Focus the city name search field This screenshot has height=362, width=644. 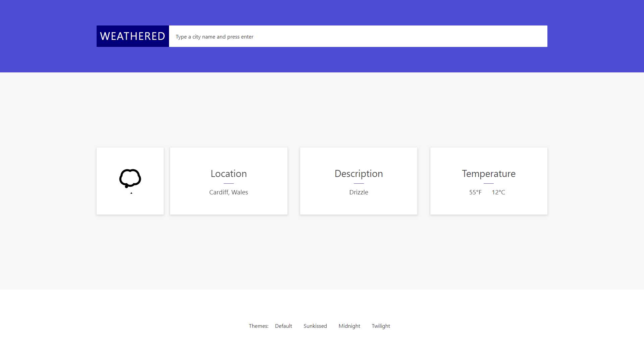click(358, 36)
